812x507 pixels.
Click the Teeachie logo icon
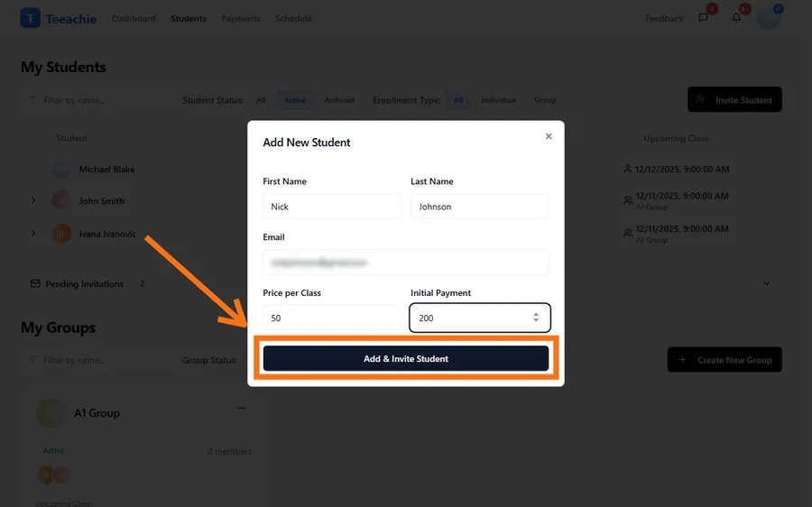pyautogui.click(x=31, y=18)
